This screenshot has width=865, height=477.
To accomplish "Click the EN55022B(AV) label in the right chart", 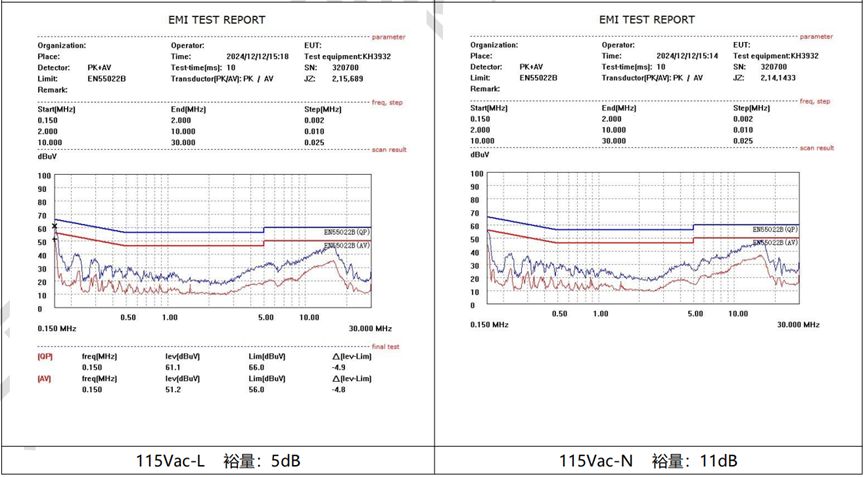I will click(775, 243).
